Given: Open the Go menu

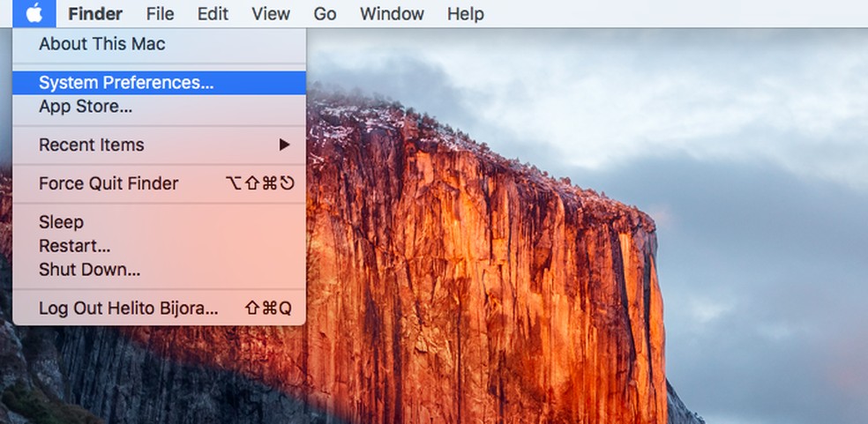Looking at the screenshot, I should 325,13.
